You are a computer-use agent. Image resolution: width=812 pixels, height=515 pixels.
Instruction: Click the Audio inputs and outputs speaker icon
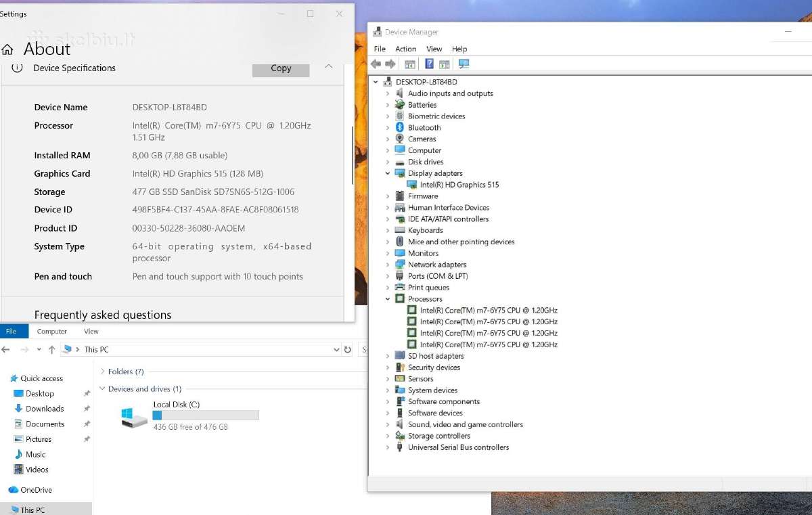pyautogui.click(x=400, y=93)
